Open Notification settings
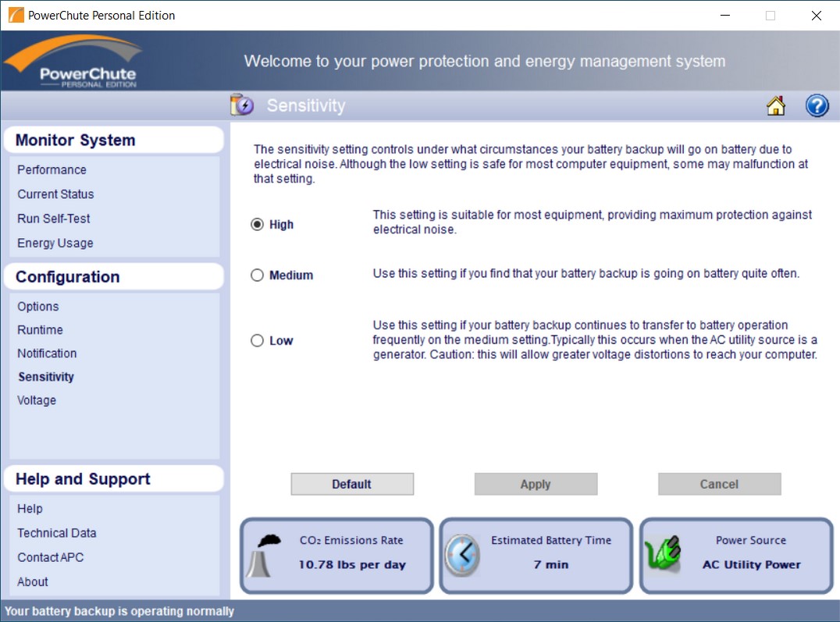The image size is (840, 622). (x=47, y=354)
